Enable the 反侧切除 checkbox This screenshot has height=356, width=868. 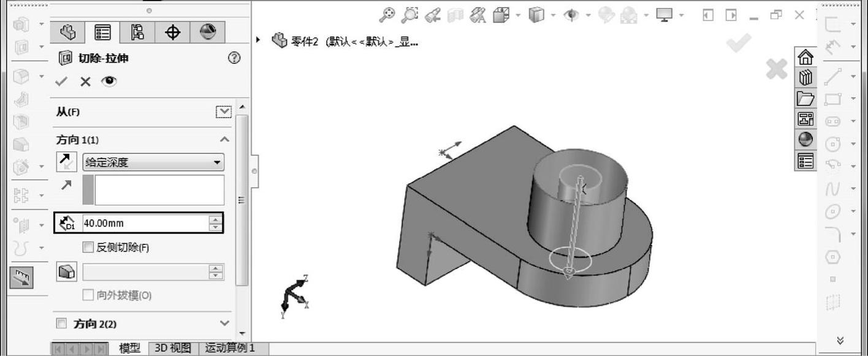coord(88,248)
